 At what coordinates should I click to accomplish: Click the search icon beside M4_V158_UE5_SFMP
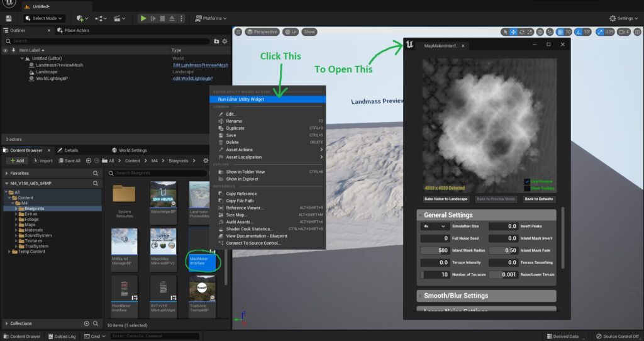(96, 183)
